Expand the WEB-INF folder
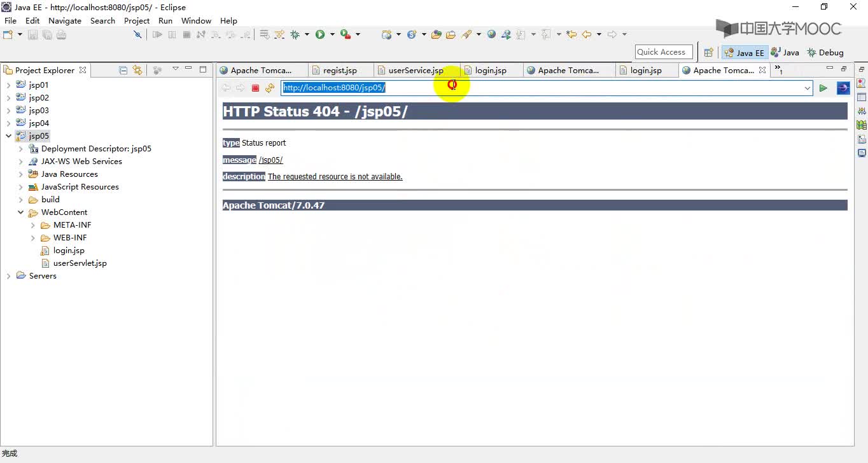 (33, 237)
